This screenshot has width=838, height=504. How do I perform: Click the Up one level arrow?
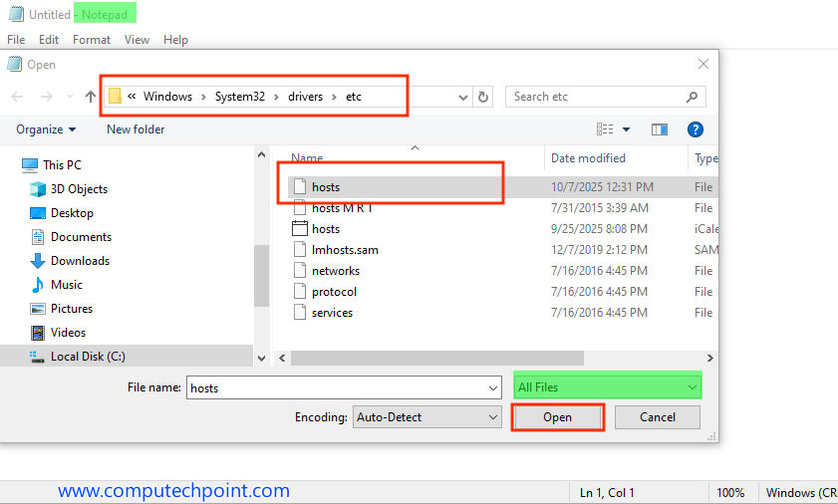pyautogui.click(x=91, y=97)
